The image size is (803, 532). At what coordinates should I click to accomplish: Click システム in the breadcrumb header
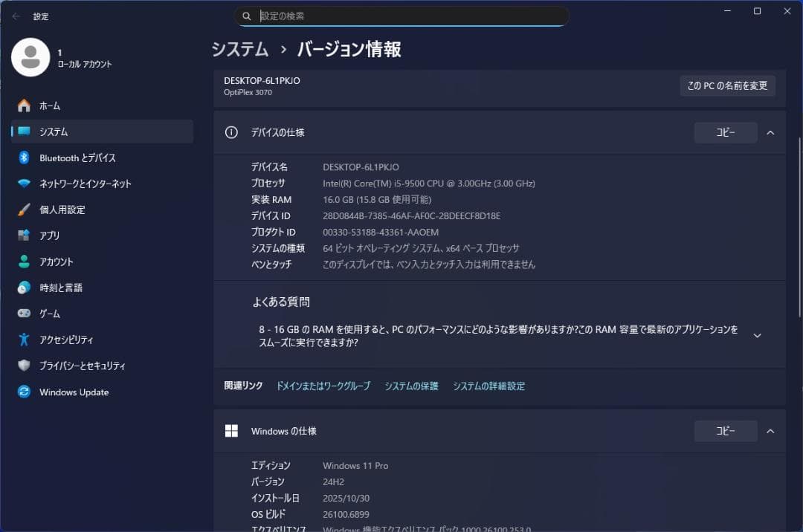[x=239, y=49]
